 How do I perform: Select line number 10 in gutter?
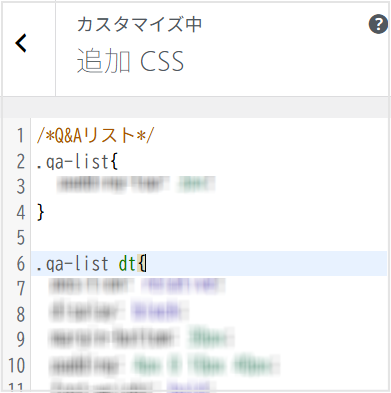coord(17,365)
